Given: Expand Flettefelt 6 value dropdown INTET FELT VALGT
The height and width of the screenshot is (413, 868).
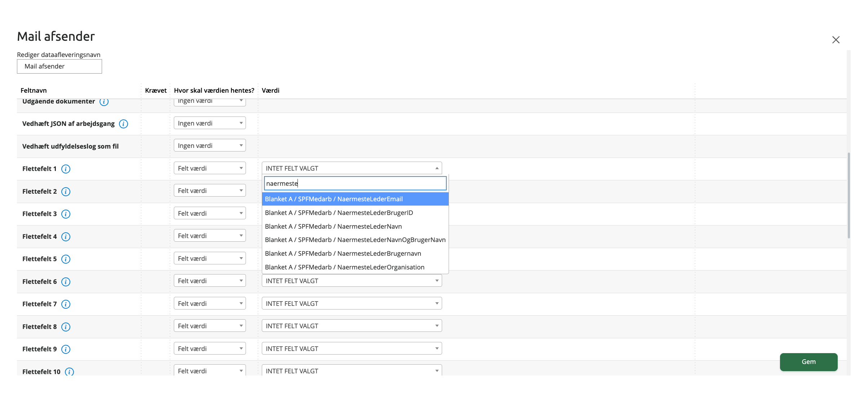Looking at the screenshot, I should coord(352,281).
